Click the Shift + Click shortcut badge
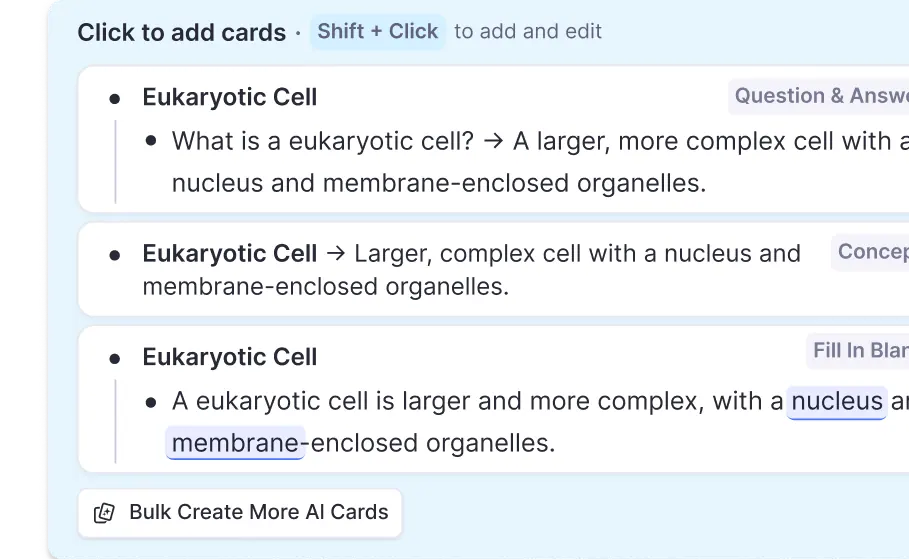The image size is (909, 560). [x=377, y=32]
